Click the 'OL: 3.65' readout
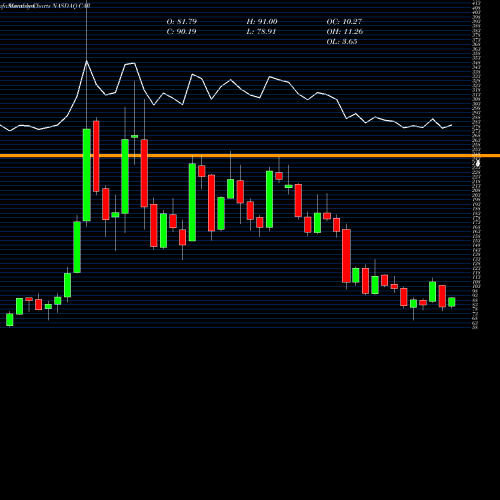The image size is (500, 500). (342, 42)
